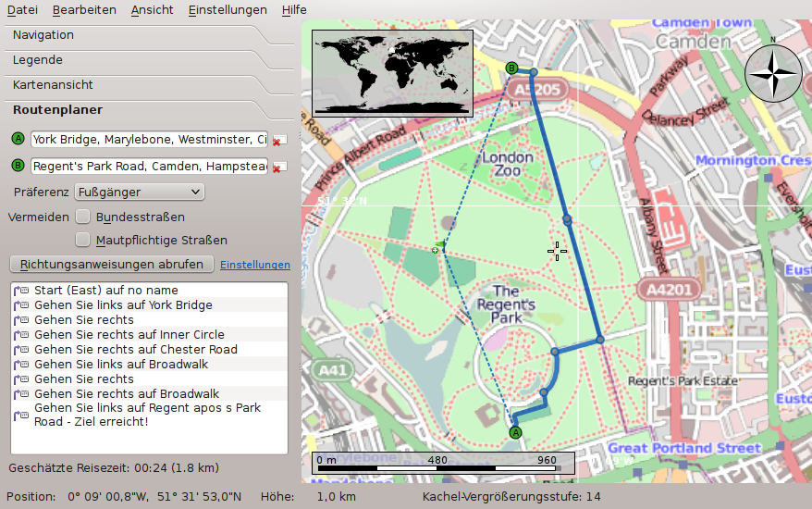
Task: Remove the Regent's Park Road destination
Action: click(x=278, y=167)
